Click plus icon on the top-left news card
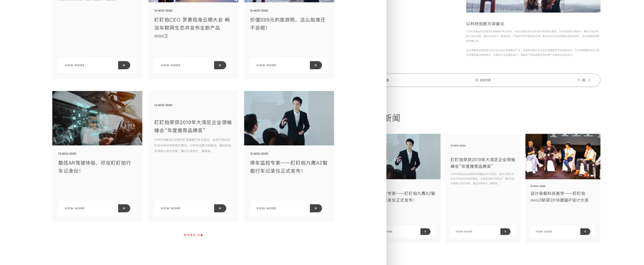 pyautogui.click(x=124, y=65)
